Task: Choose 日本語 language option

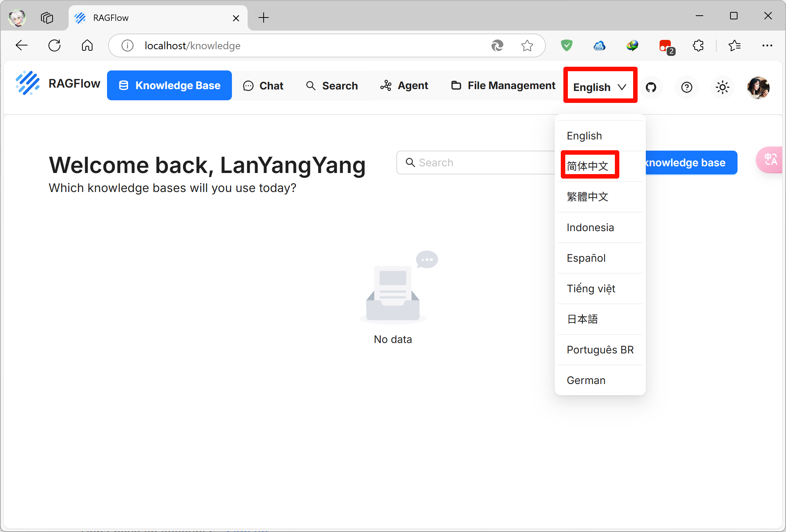Action: point(582,319)
